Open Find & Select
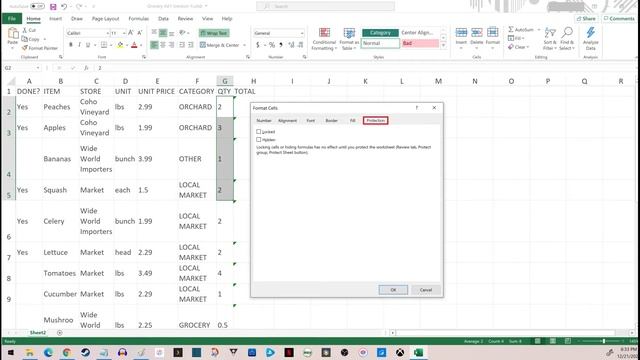The height and width of the screenshot is (360, 640). pyautogui.click(x=567, y=39)
